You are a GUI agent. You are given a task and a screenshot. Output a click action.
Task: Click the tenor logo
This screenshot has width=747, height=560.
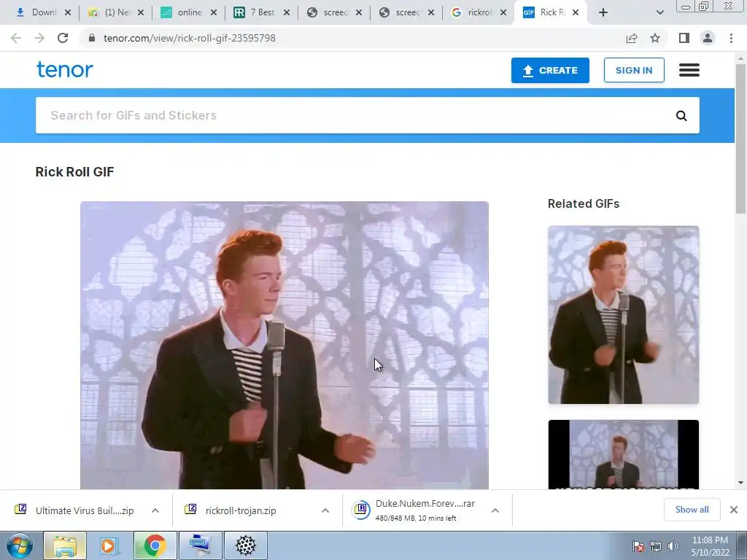(65, 69)
